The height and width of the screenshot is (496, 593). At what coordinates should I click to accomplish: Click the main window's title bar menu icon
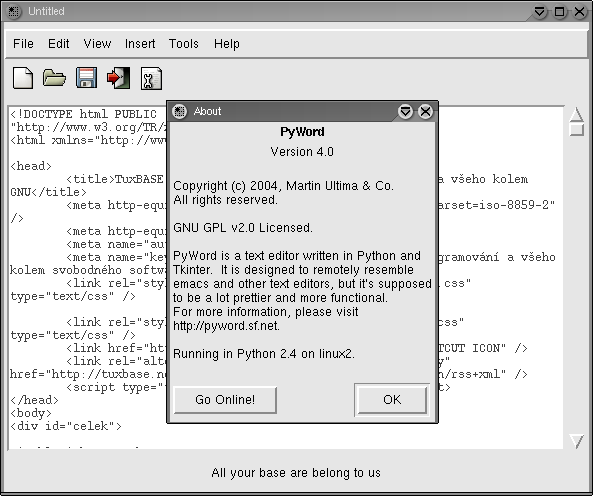click(14, 11)
